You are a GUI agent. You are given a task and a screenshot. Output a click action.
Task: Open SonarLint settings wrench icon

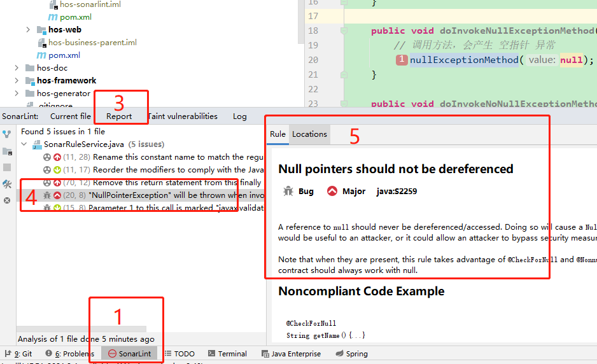[7, 184]
